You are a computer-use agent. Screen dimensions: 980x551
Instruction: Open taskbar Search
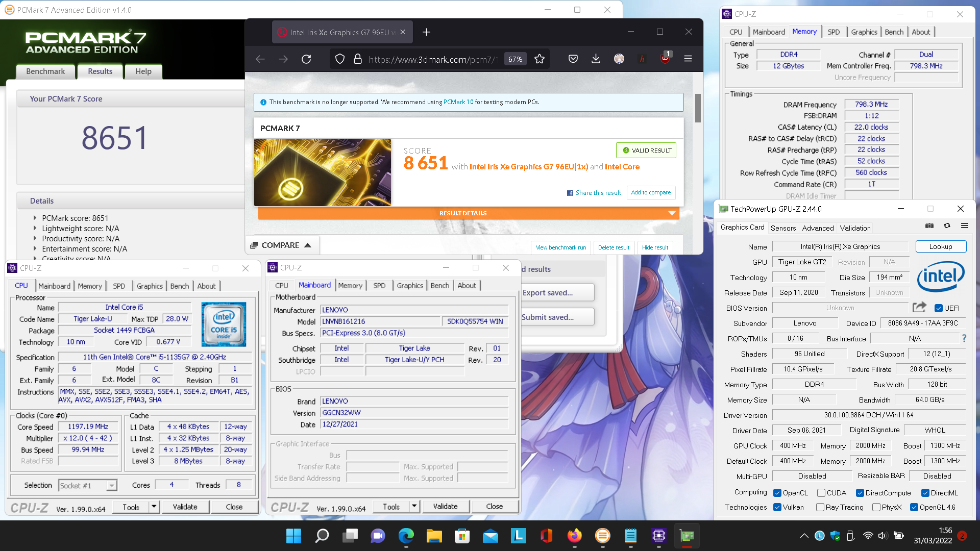[322, 536]
